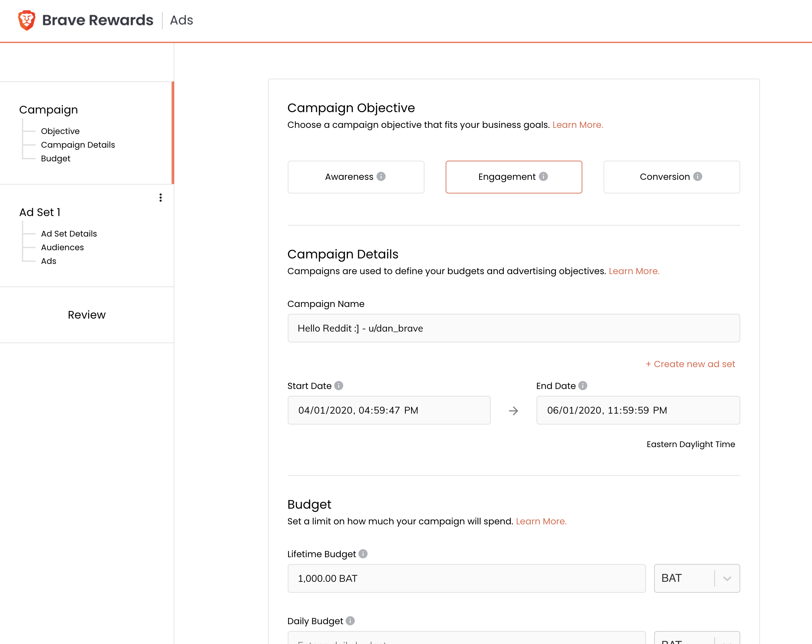
Task: Click the Engagement info icon
Action: point(543,176)
